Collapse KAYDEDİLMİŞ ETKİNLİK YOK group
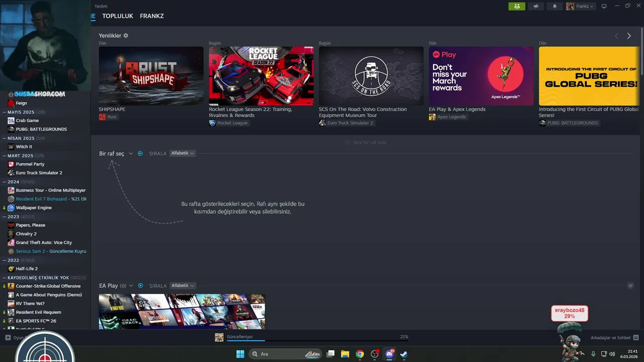The height and width of the screenshot is (362, 644). click(4, 278)
